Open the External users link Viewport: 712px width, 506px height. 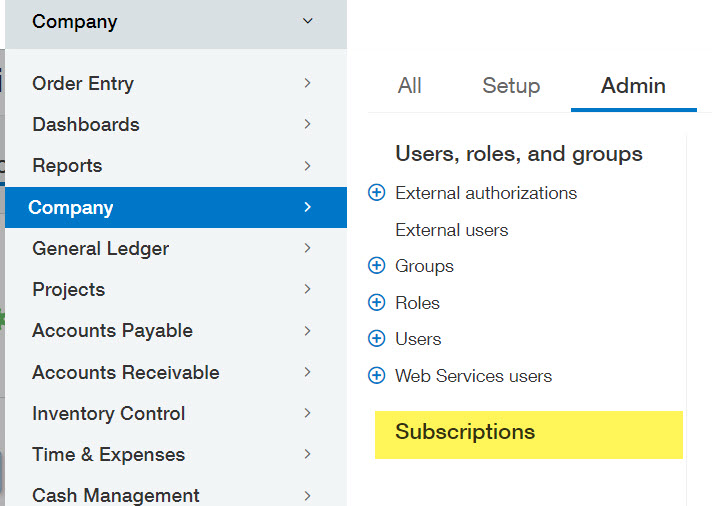(452, 230)
